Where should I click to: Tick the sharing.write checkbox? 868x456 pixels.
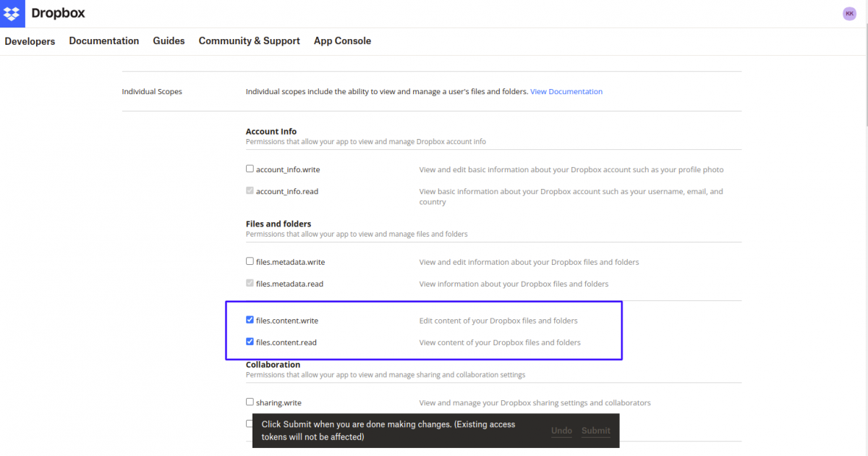[250, 402]
